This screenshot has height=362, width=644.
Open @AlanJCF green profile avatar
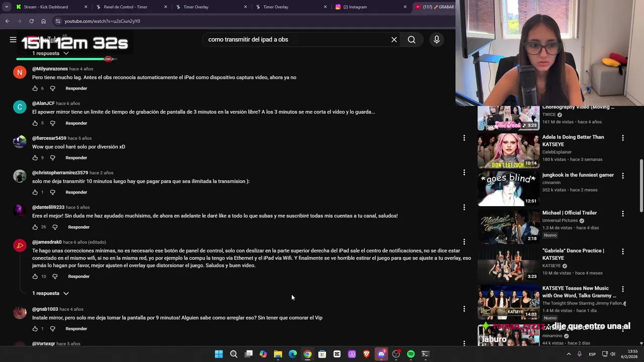click(20, 107)
